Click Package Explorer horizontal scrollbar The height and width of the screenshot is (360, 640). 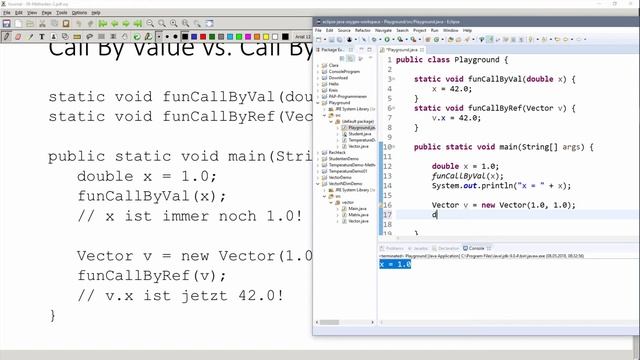coord(329,322)
